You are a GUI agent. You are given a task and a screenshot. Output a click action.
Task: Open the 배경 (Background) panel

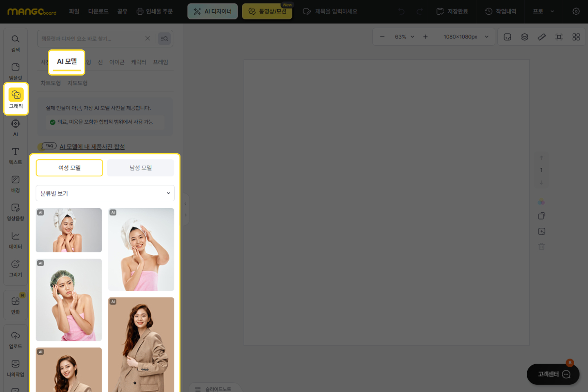tap(16, 184)
